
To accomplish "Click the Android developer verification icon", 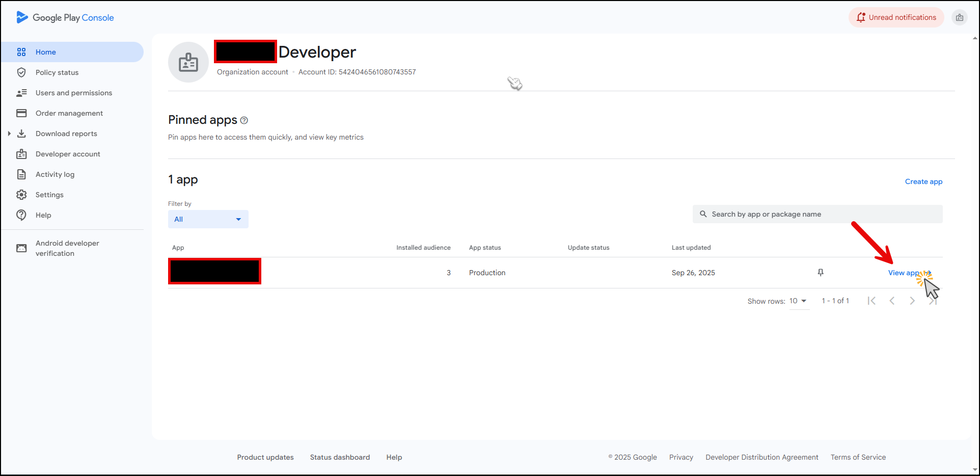I will coord(21,248).
